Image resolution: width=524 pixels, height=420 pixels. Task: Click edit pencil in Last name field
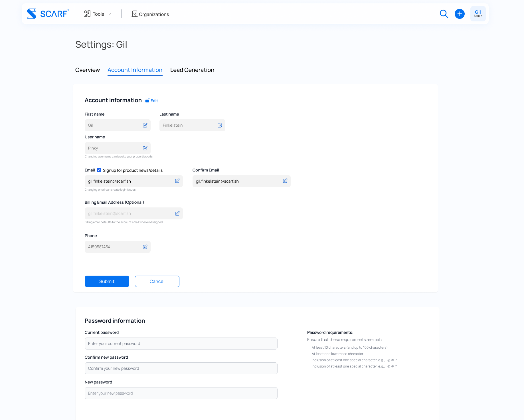click(x=220, y=125)
